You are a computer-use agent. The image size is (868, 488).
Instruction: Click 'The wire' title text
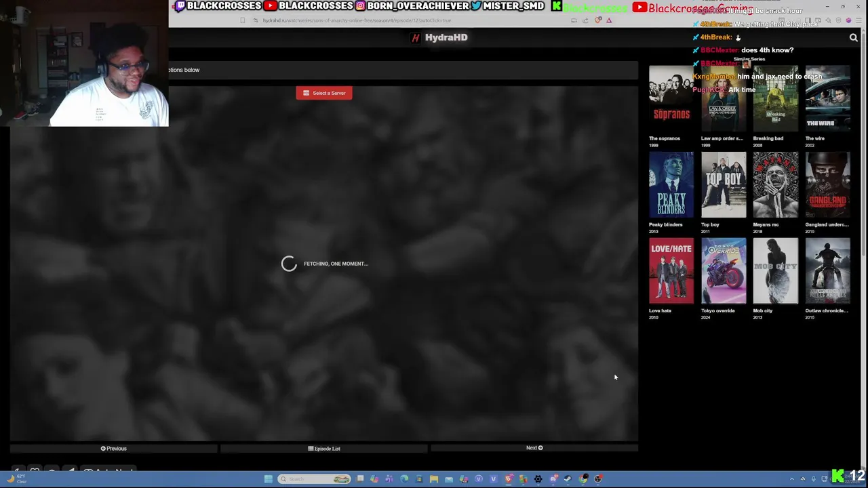[x=815, y=138]
